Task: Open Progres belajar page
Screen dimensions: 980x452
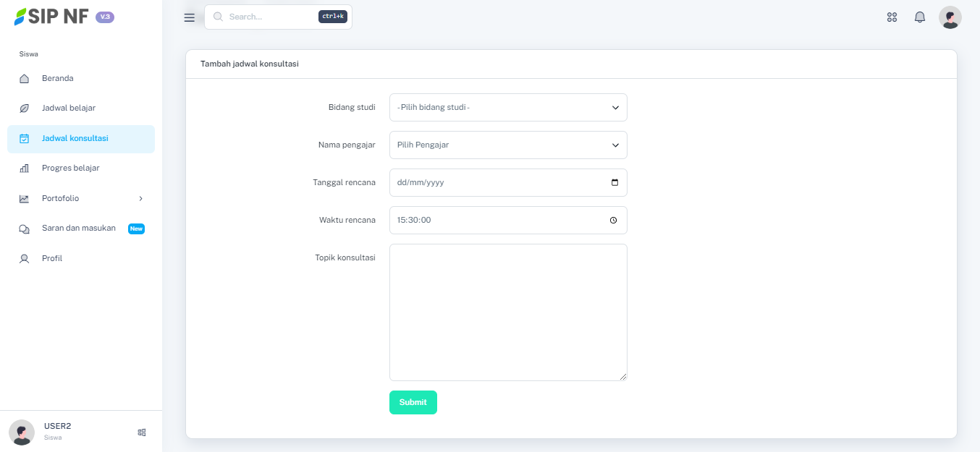Action: point(71,169)
